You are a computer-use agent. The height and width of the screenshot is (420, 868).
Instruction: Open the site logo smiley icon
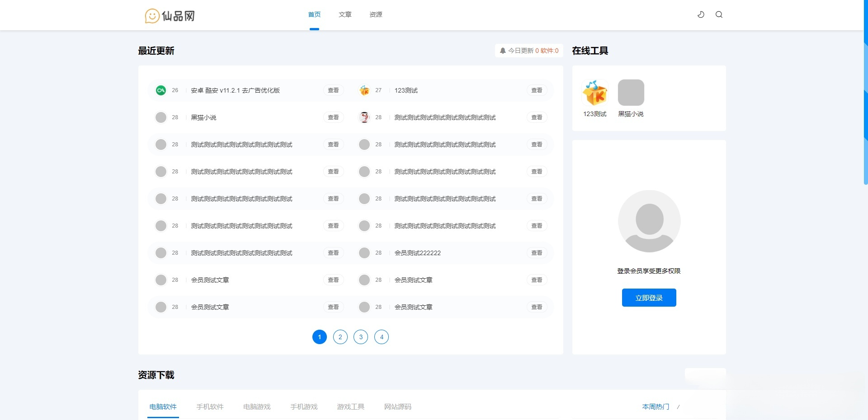(152, 15)
